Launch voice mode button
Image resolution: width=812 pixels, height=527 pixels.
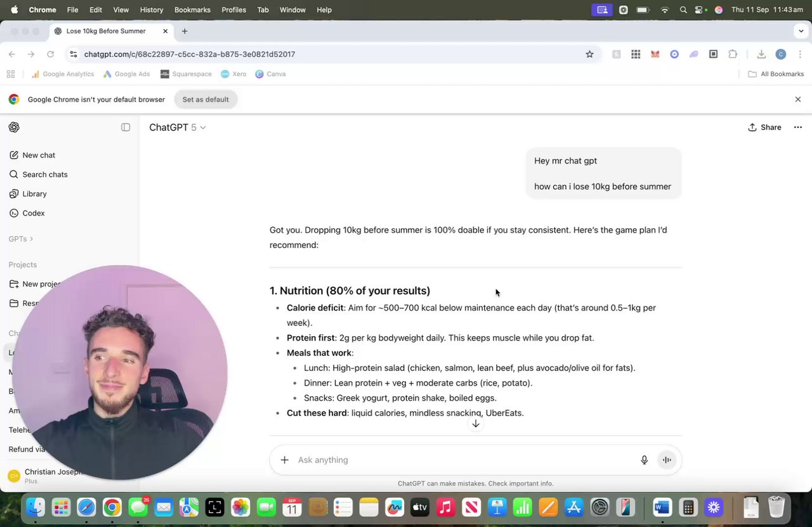(667, 460)
